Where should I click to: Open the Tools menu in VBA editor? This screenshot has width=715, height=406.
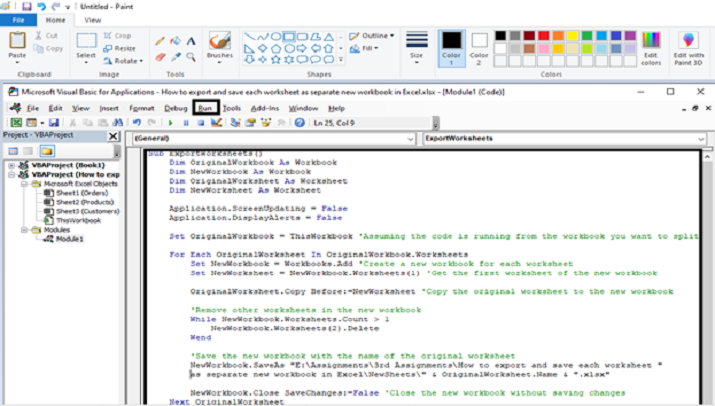click(x=232, y=108)
